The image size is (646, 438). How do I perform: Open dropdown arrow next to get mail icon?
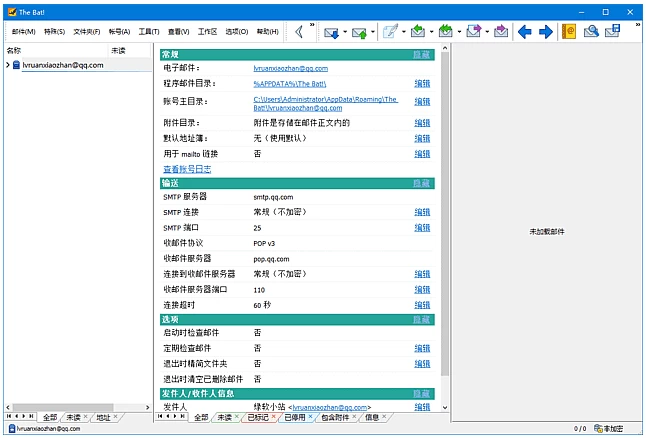[x=345, y=33]
